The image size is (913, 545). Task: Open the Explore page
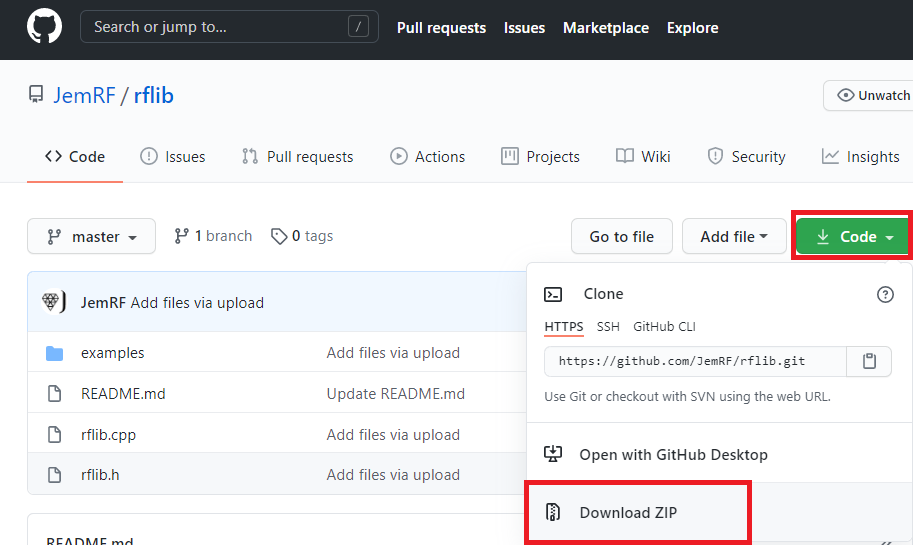tap(692, 28)
